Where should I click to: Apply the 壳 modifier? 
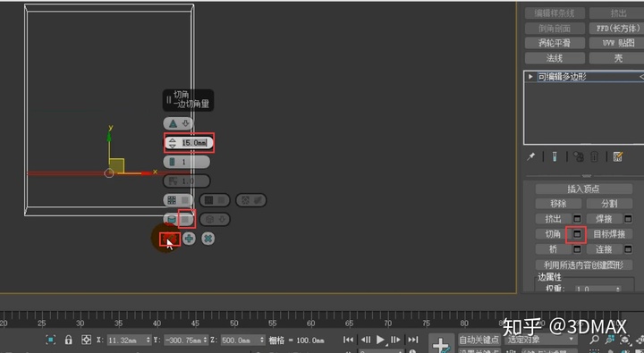pos(617,58)
